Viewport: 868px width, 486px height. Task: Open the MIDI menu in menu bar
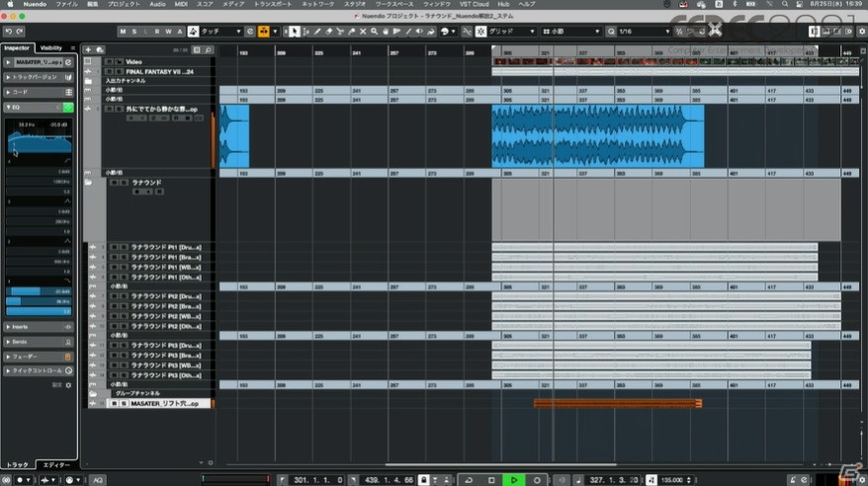(178, 4)
